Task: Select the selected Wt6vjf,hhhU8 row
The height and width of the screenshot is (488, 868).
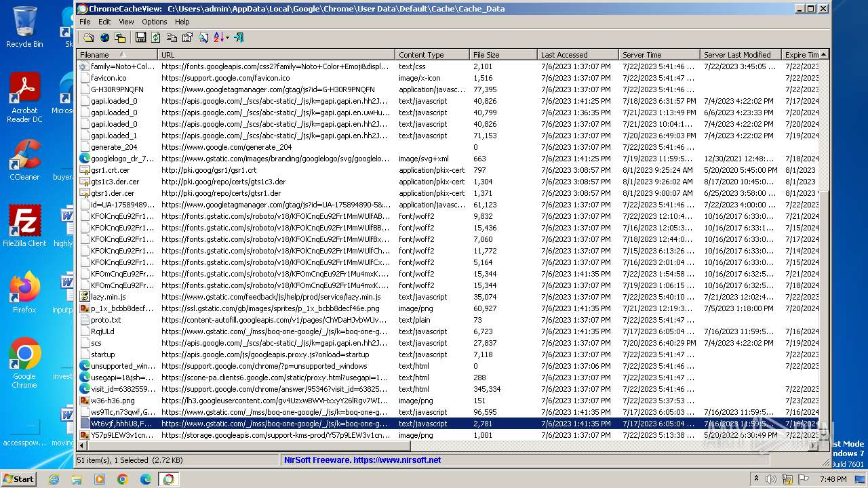Action: 448,424
